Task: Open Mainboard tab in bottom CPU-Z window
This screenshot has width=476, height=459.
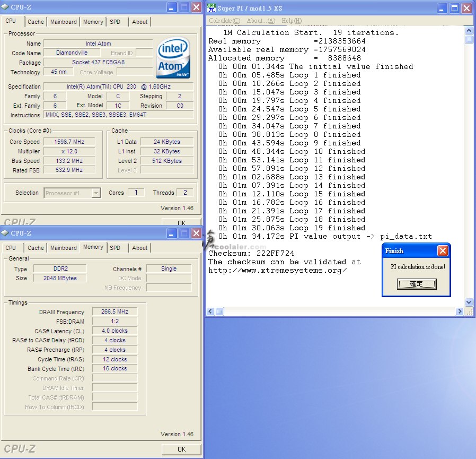Action: 64,248
